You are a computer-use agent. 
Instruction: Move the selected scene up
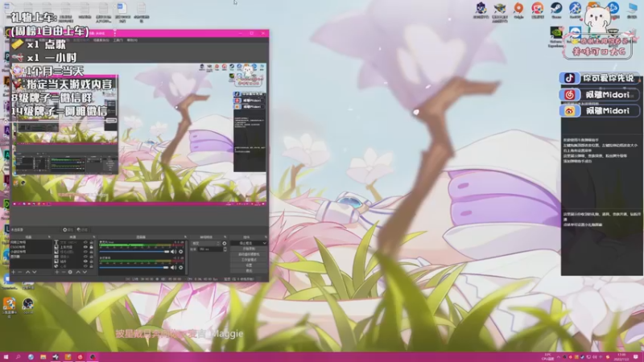(x=28, y=272)
